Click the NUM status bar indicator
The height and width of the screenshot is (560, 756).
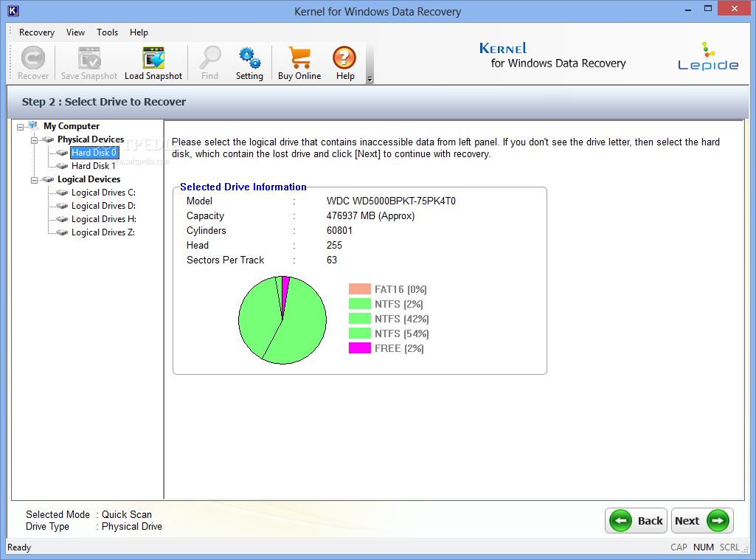pos(704,547)
